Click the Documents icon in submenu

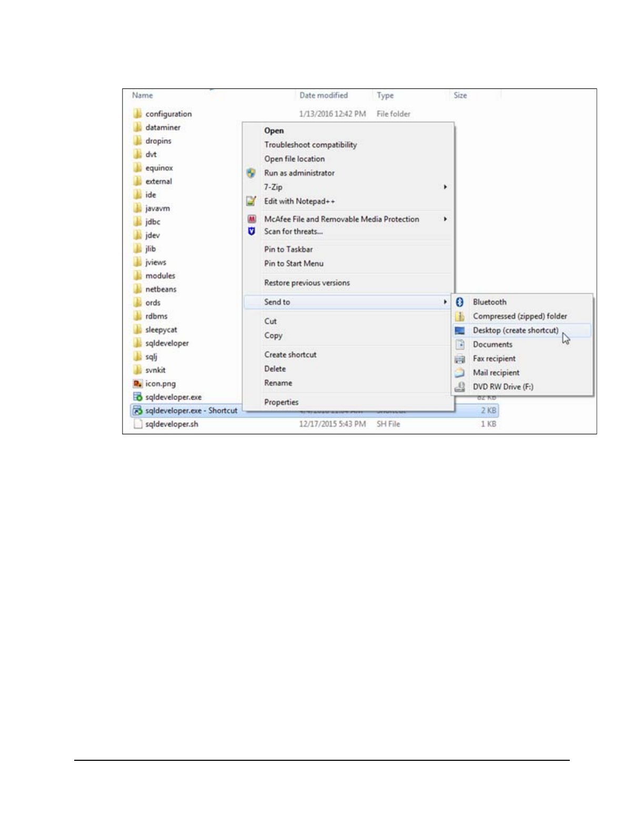tap(459, 344)
